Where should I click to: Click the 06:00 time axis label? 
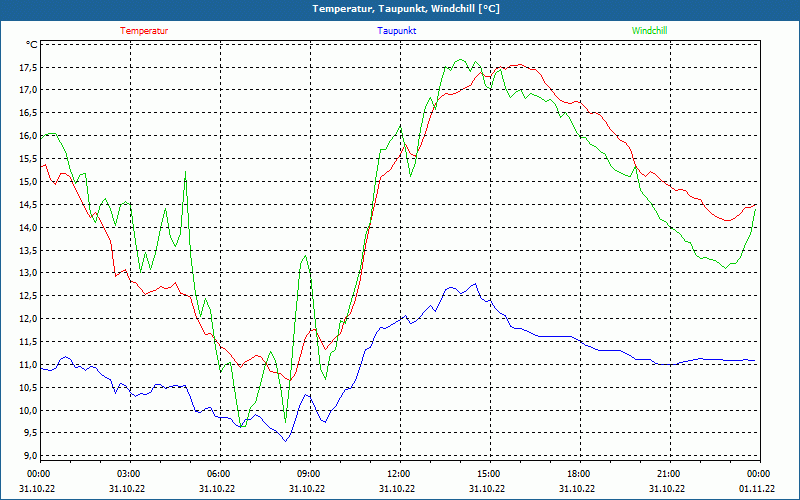(x=218, y=474)
